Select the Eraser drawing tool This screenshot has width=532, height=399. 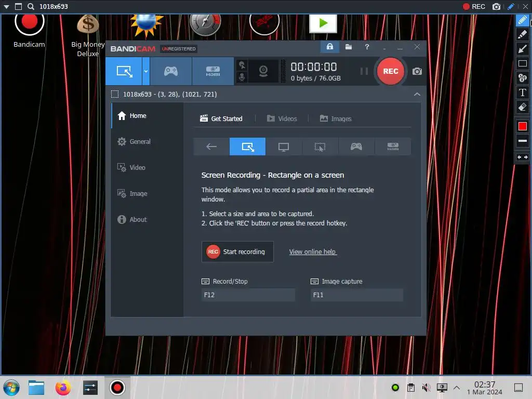[523, 107]
